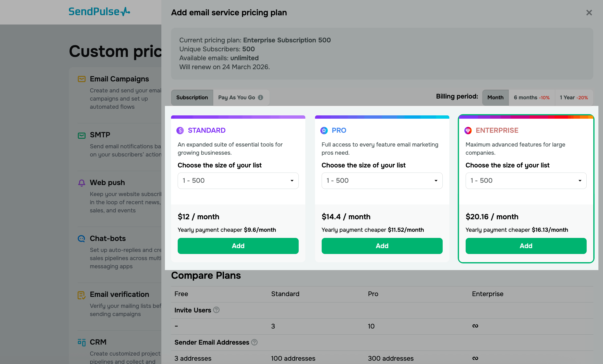Click the SendPulse logo
This screenshot has height=364, width=603.
[x=99, y=12]
